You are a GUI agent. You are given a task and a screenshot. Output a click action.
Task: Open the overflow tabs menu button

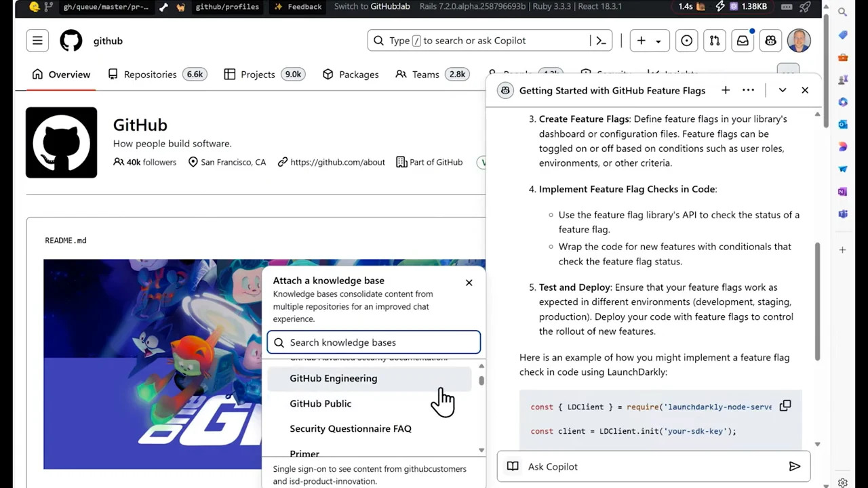point(788,70)
